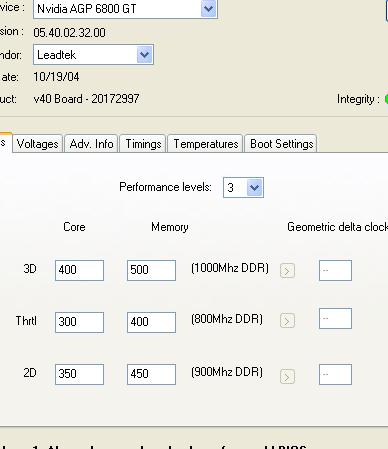Open the Performance levels dropdown
This screenshot has height=449, width=388.
coord(254,188)
